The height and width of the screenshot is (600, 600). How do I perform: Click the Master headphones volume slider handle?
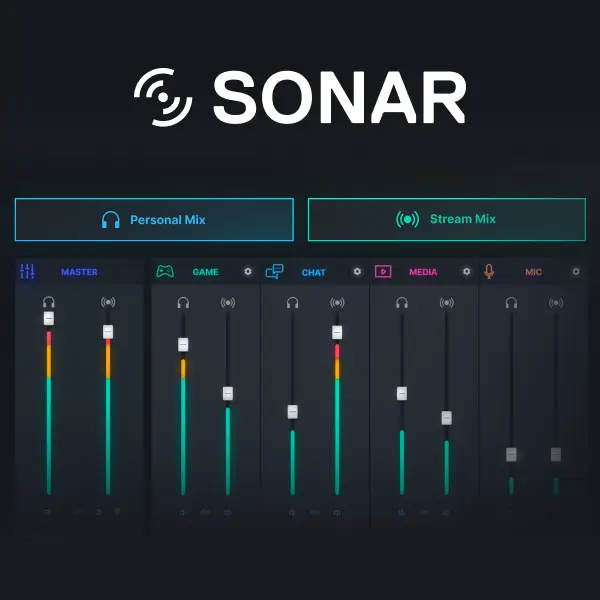point(48,318)
